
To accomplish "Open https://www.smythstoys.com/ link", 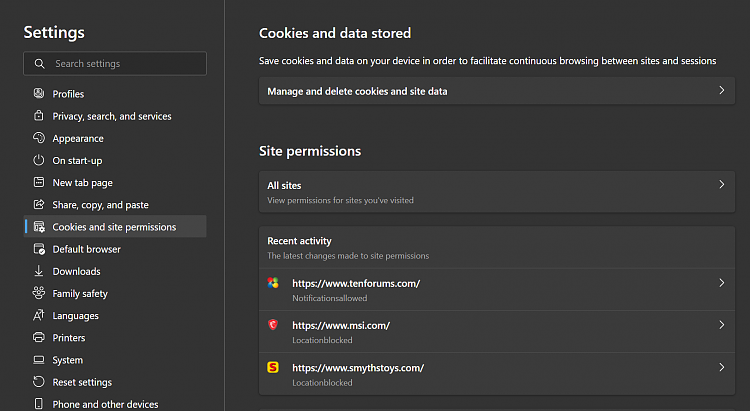I will coord(358,367).
